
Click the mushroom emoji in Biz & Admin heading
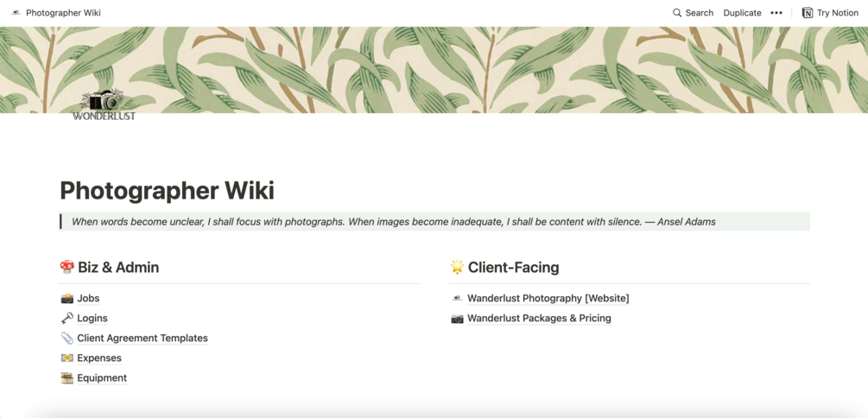[67, 268]
